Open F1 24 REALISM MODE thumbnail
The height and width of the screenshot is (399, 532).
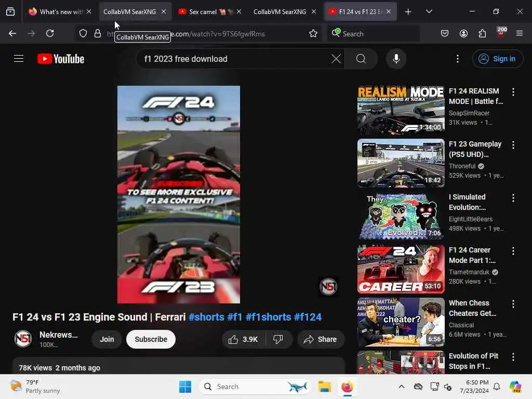(401, 110)
